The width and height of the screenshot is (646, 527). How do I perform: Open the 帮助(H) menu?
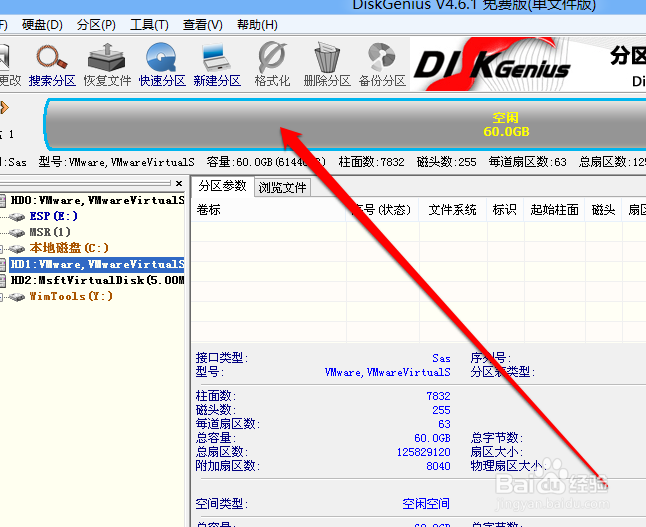pos(257,25)
